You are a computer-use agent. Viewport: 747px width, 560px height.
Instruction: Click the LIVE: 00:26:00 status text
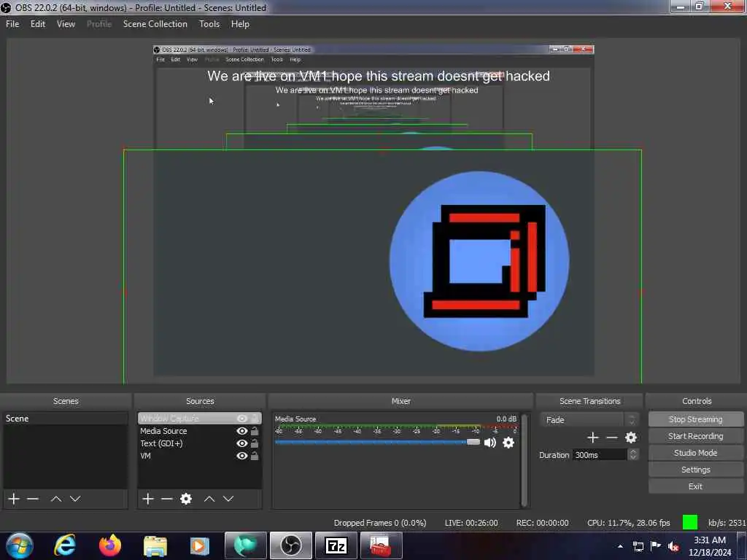(x=471, y=523)
